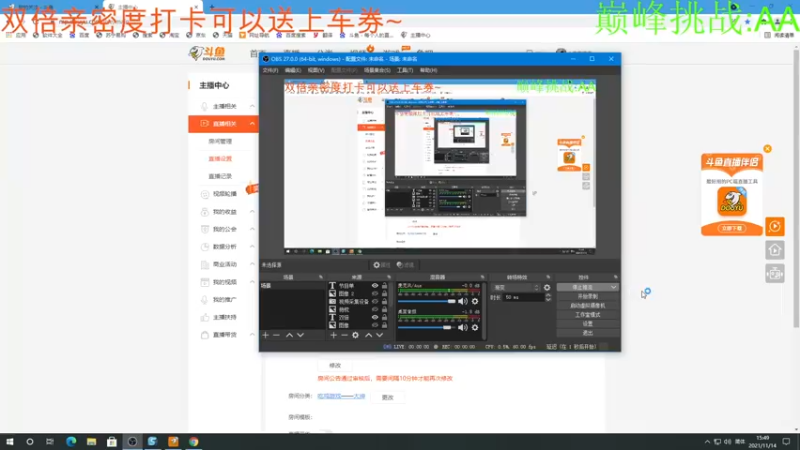Expand the 数据分析 sidebar section

coord(252,247)
